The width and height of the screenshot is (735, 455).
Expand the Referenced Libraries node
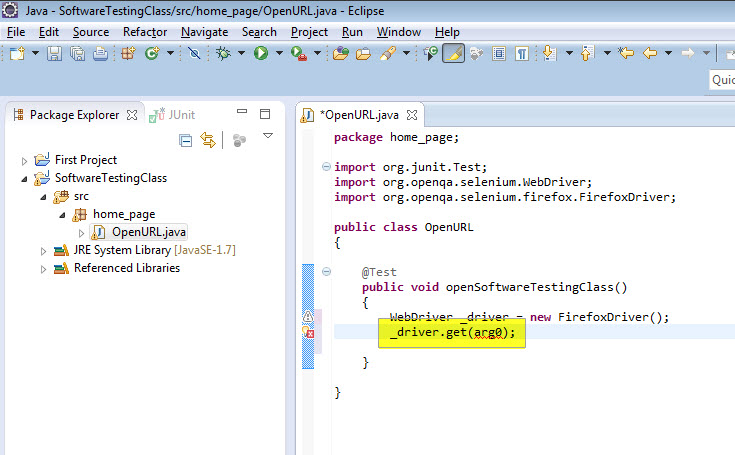point(43,269)
